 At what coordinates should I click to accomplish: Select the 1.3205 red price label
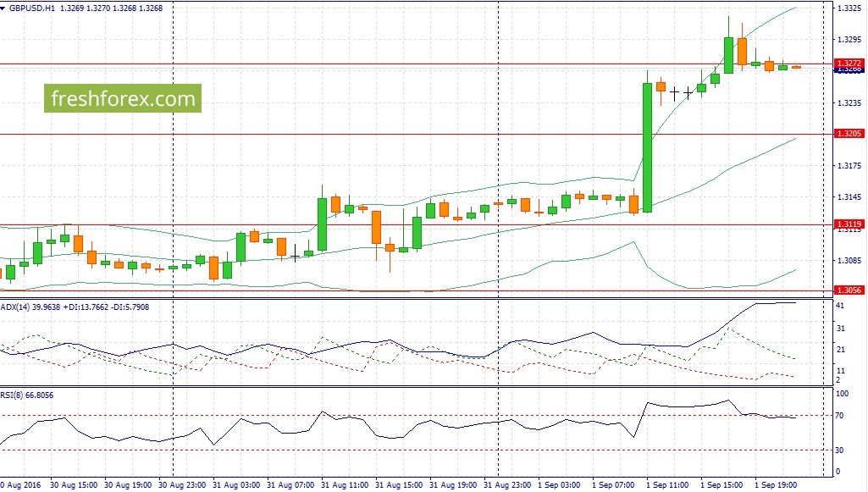[849, 134]
